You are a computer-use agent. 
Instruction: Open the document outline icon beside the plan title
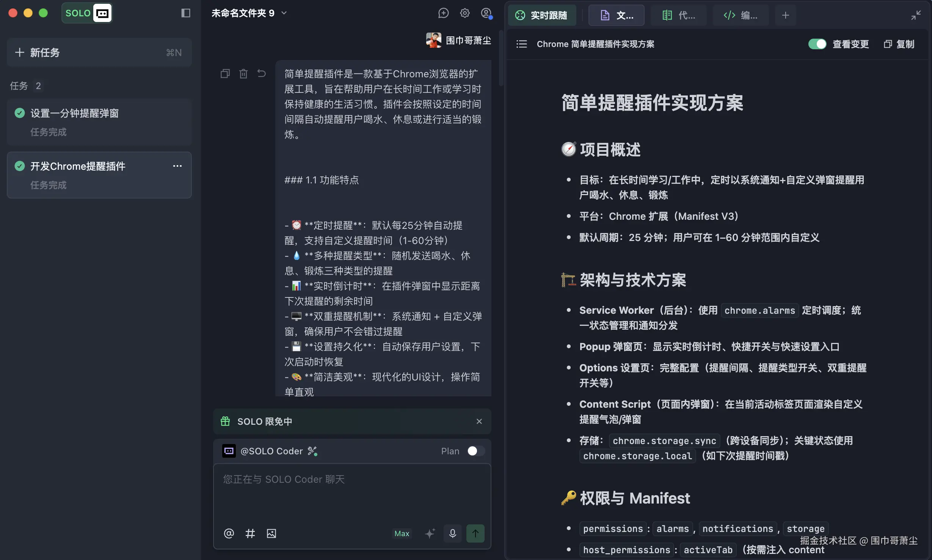click(521, 44)
